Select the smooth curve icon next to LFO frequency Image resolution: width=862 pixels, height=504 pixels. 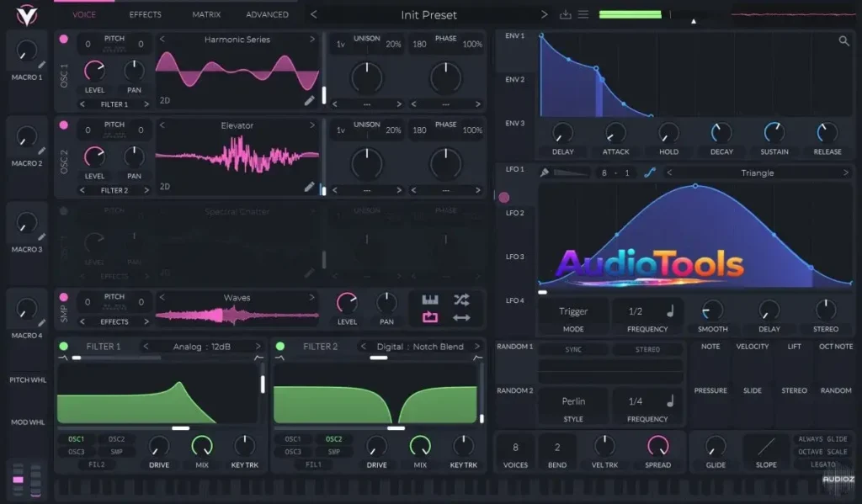click(650, 172)
